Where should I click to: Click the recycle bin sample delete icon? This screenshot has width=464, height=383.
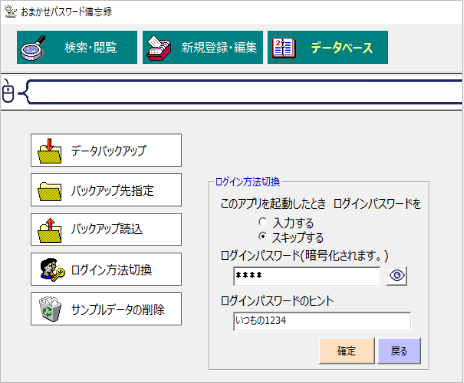coord(50,309)
